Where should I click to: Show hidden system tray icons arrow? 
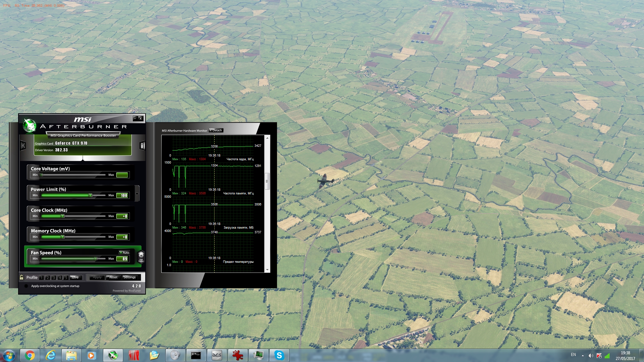(x=583, y=356)
